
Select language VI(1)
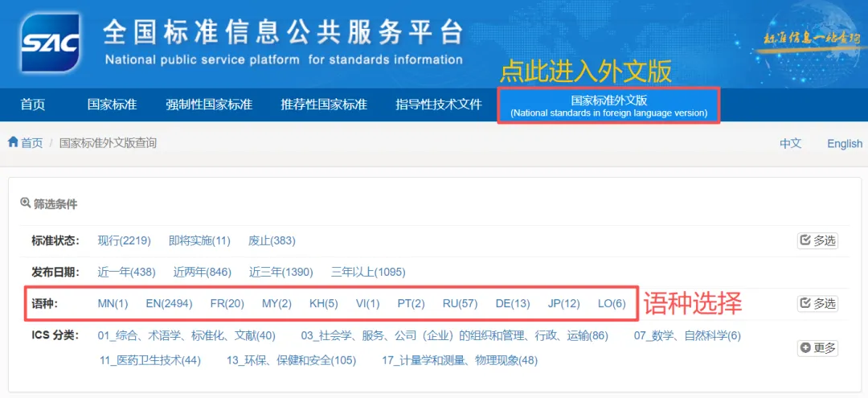(x=368, y=303)
